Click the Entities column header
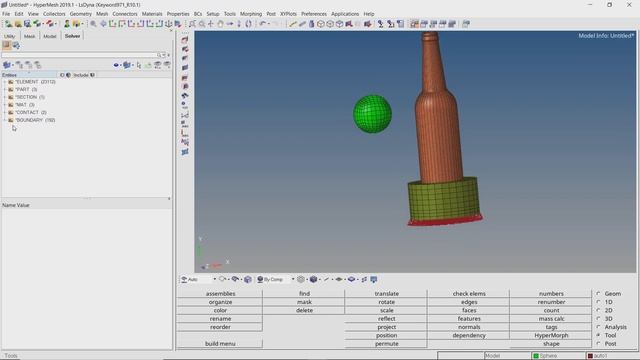The image size is (640, 360). tap(29, 75)
